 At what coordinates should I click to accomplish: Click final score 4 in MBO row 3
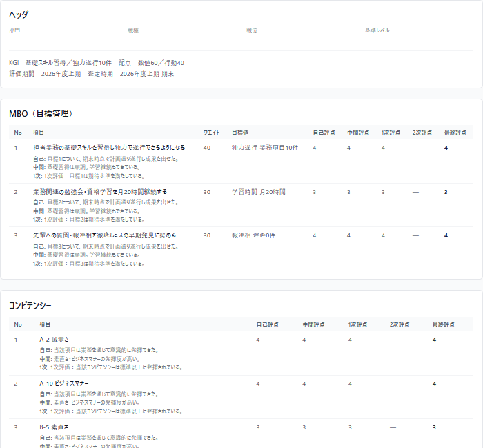tap(446, 235)
